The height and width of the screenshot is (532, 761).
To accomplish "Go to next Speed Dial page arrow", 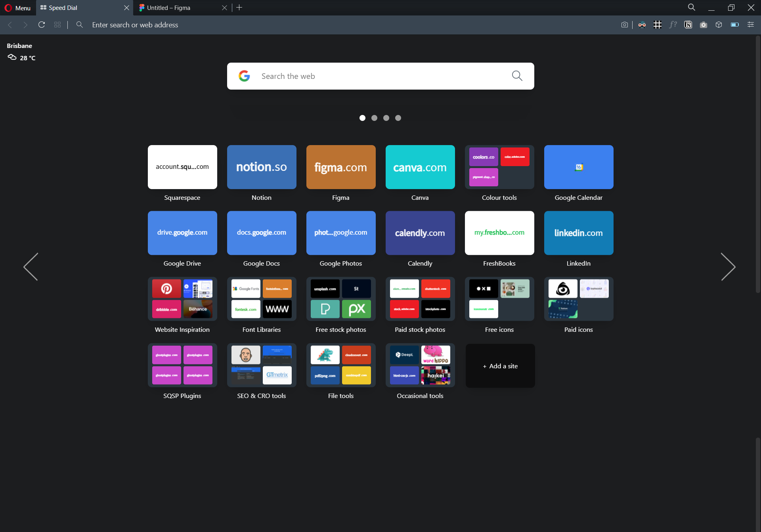I will pos(728,267).
